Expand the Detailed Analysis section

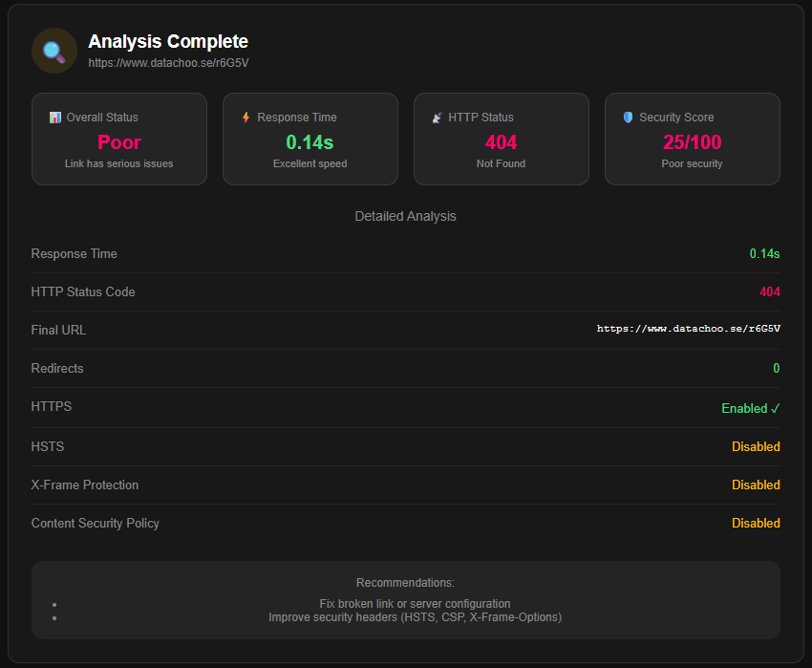[405, 216]
